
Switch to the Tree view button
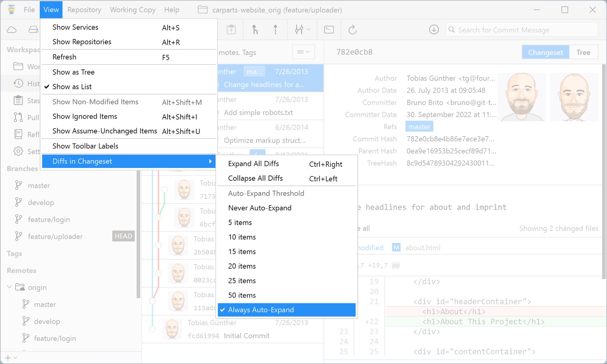click(583, 52)
